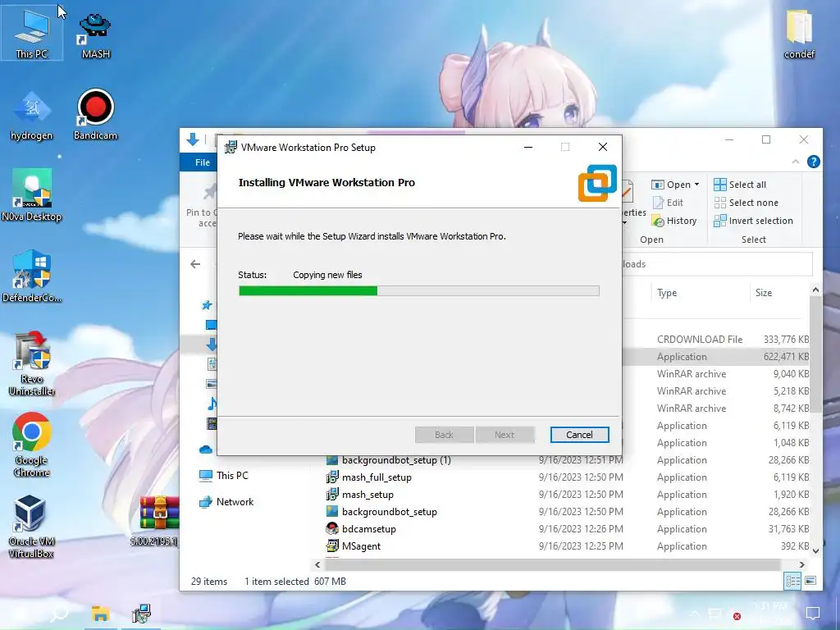Click vertical scrollbar down arrow

pyautogui.click(x=815, y=550)
